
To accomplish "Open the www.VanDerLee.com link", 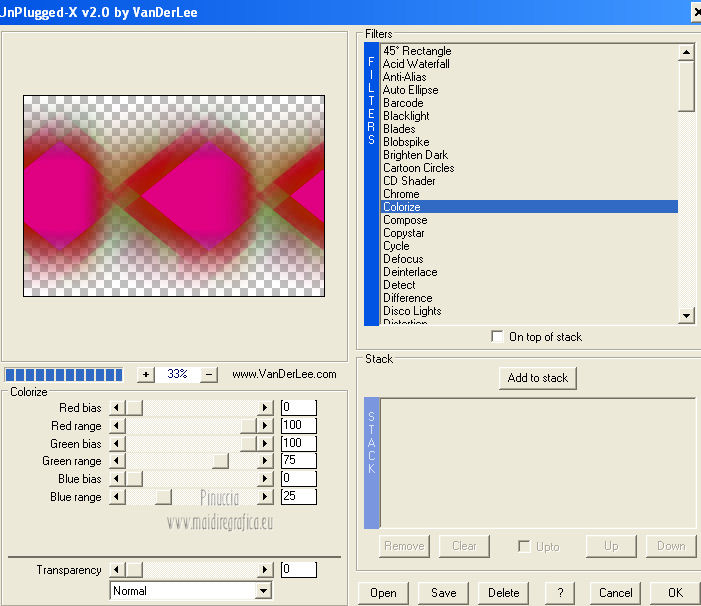I will coord(284,374).
